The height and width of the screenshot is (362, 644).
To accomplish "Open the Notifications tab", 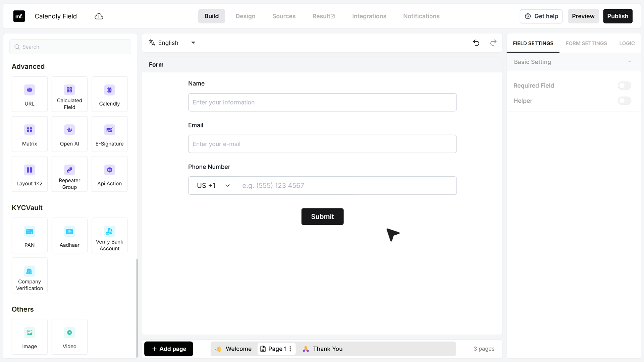I will click(421, 16).
